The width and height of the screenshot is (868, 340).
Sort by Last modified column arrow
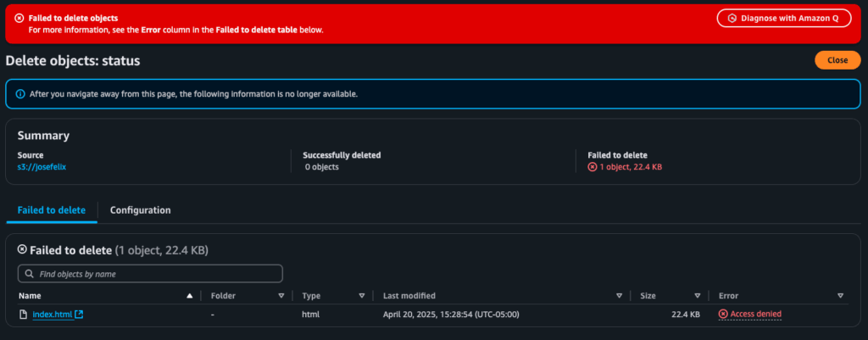pos(620,296)
